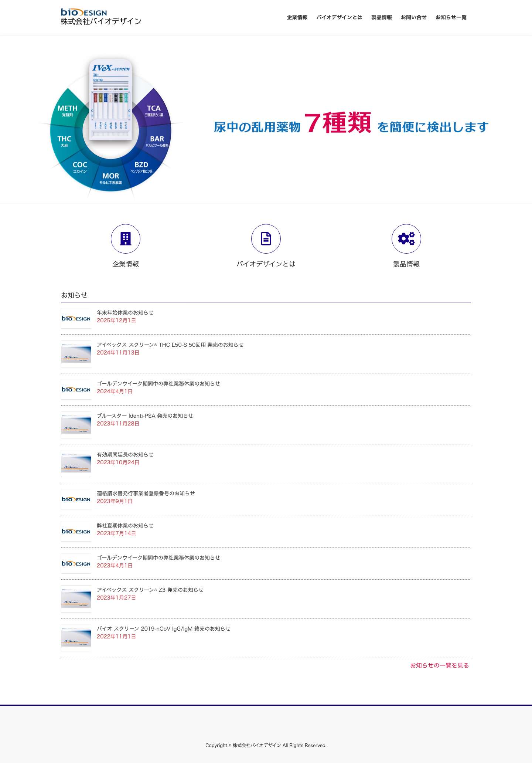Open 製品情報 in the top navigation

[x=382, y=17]
